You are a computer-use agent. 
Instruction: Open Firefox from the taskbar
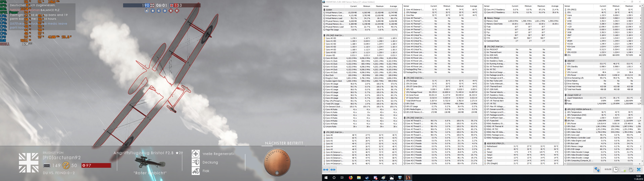coord(351,178)
